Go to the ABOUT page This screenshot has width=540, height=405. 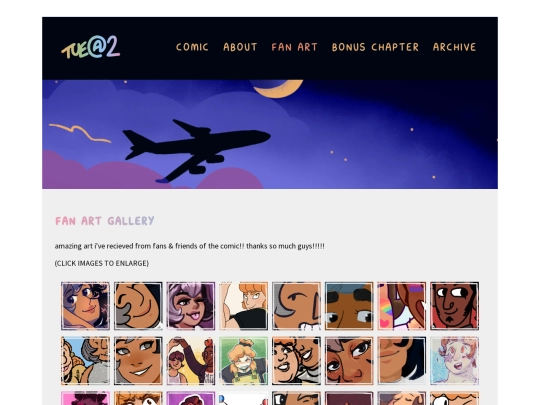point(240,47)
